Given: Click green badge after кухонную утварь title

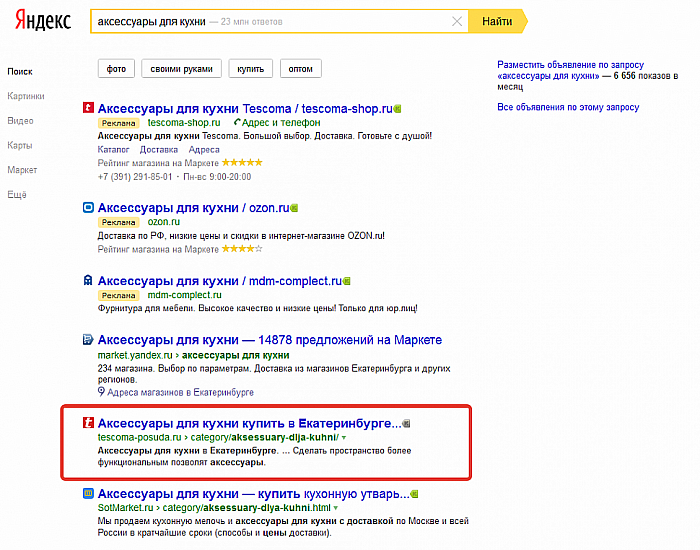Looking at the screenshot, I should tap(414, 494).
